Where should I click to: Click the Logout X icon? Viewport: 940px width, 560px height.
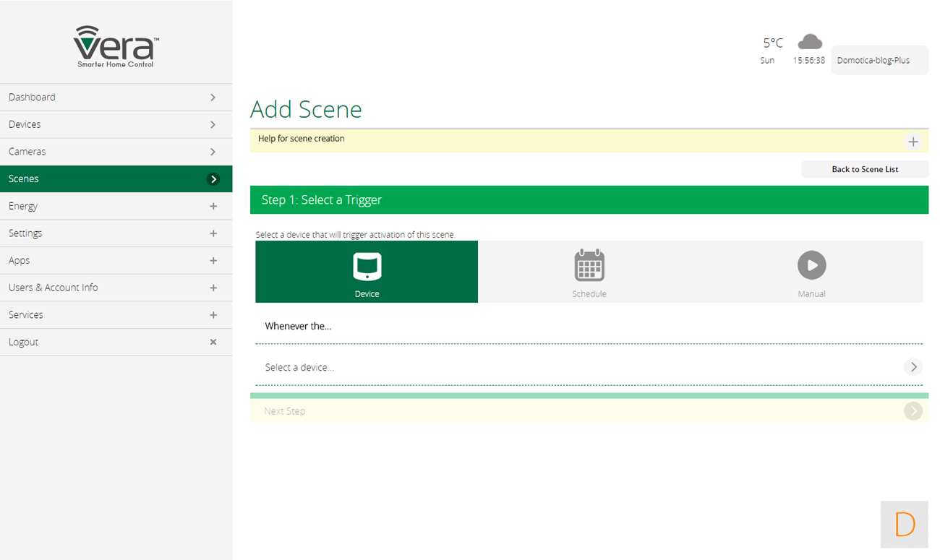(x=213, y=342)
